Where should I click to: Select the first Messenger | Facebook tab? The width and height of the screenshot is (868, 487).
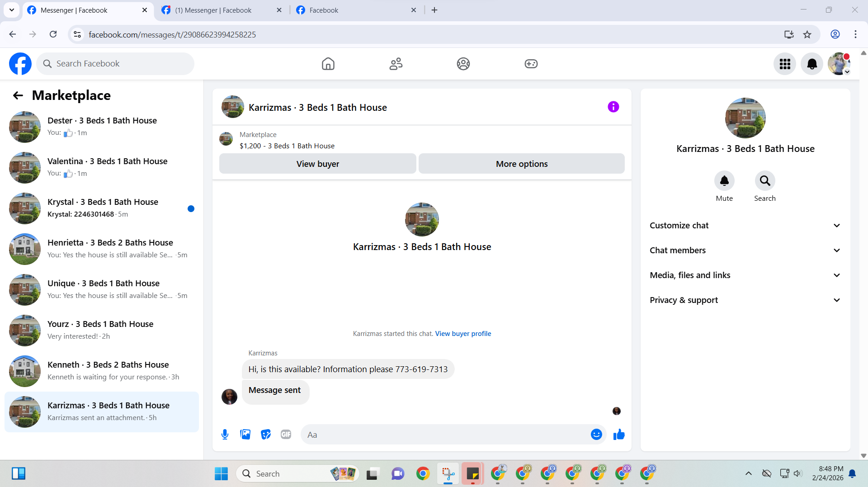tap(87, 10)
